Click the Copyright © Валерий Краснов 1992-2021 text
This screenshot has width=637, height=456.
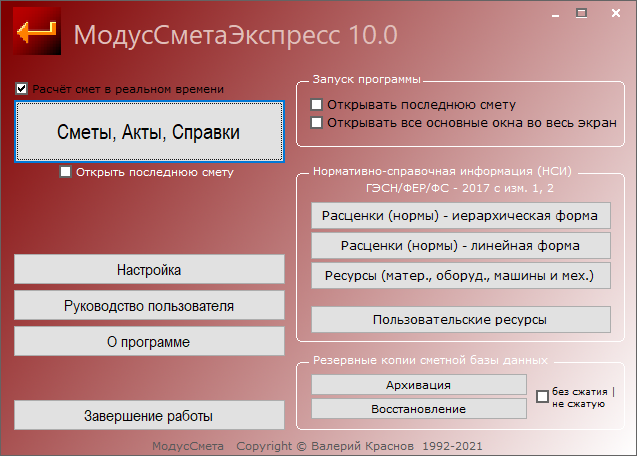coord(359,446)
